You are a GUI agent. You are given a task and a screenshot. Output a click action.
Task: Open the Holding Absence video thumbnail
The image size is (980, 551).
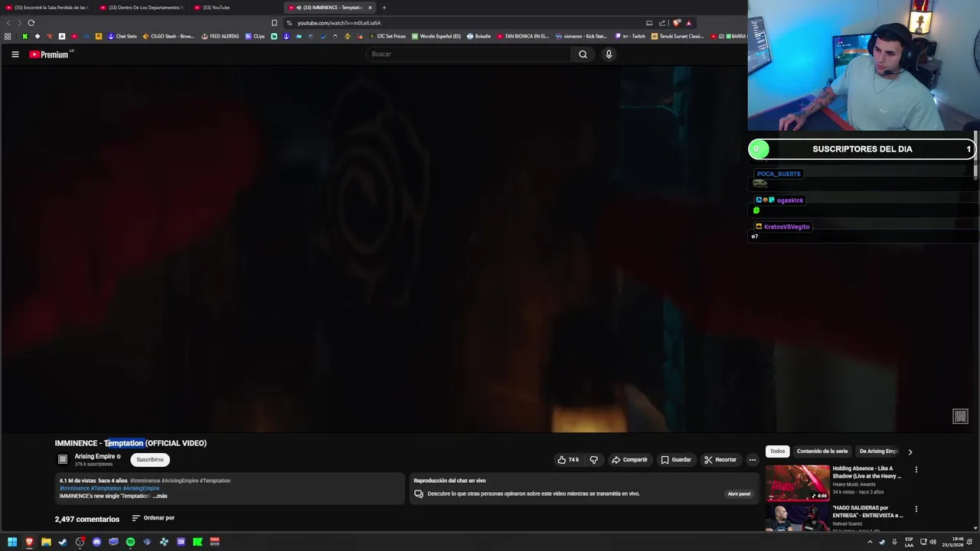point(798,483)
